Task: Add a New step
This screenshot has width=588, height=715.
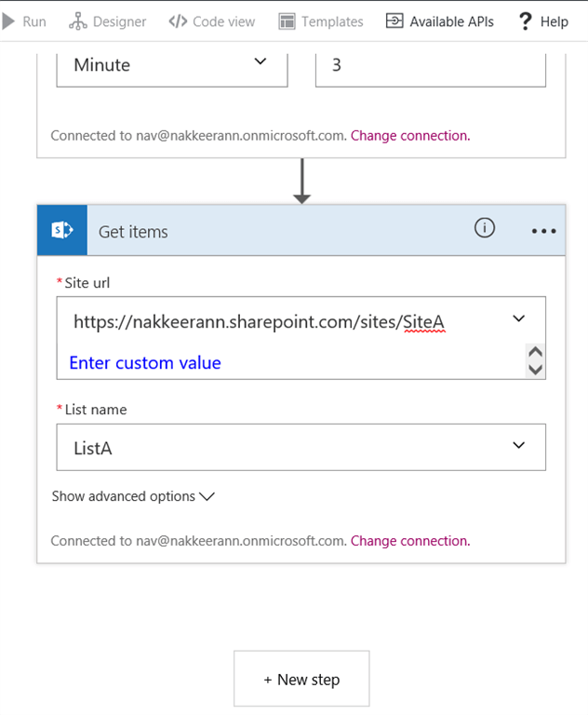Action: (301, 680)
